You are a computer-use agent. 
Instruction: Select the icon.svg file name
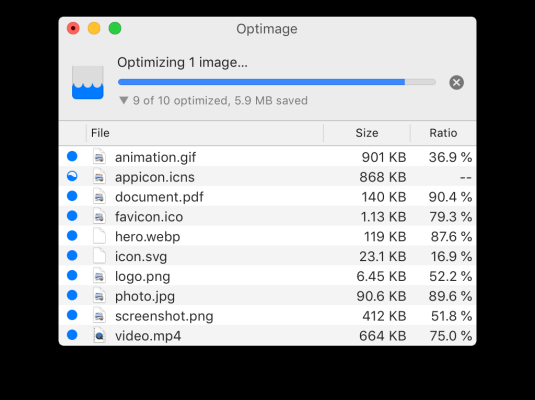[x=141, y=256]
